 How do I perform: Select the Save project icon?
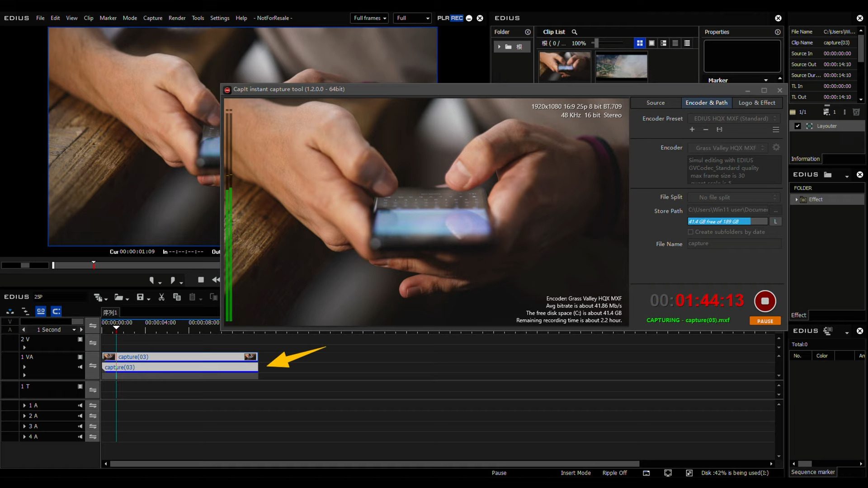141,297
